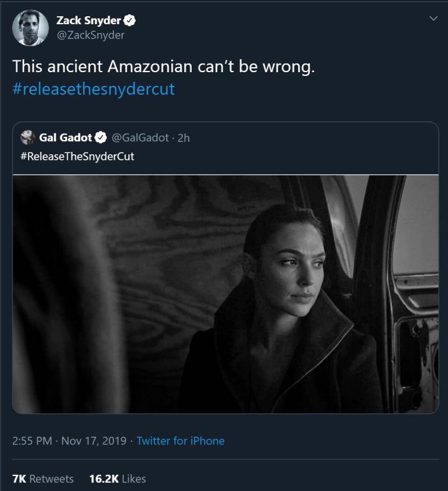This screenshot has width=448, height=491.
Task: Click the verified badge beside Zack Snyder
Action: coord(131,21)
